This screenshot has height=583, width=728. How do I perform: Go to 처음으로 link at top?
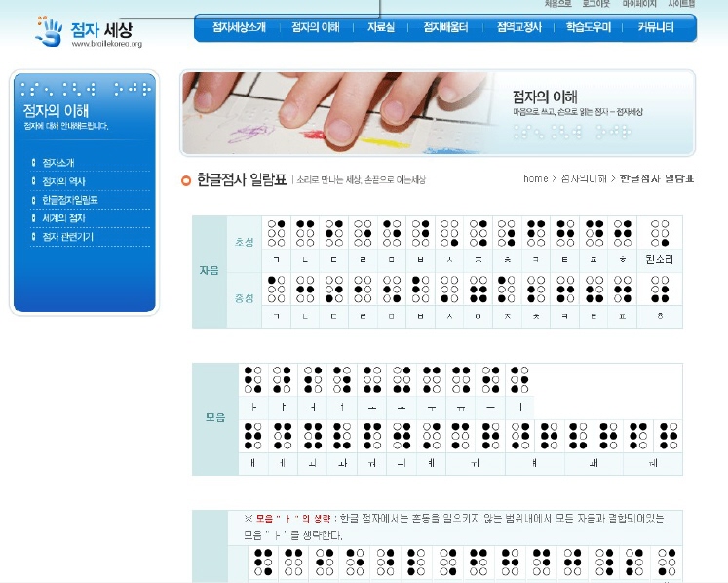click(558, 4)
